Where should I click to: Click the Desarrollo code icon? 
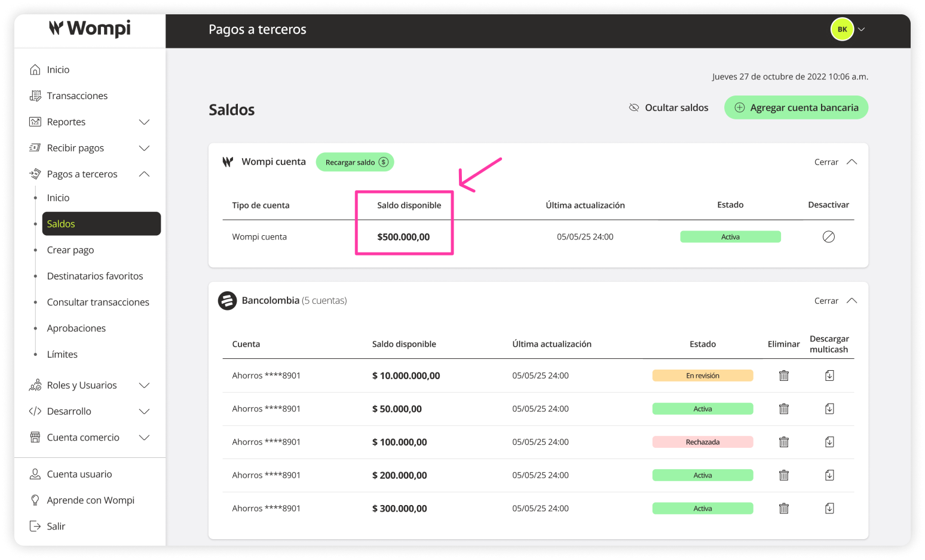[x=35, y=411]
